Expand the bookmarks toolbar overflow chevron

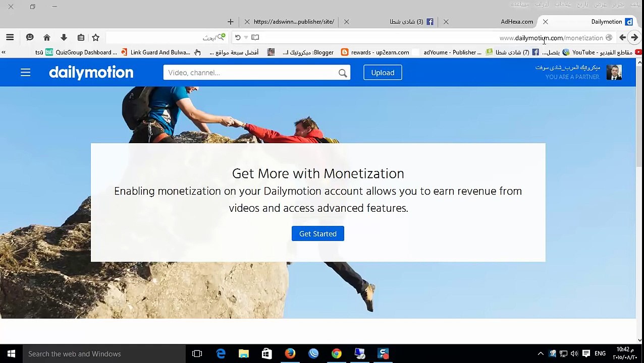pos(4,52)
